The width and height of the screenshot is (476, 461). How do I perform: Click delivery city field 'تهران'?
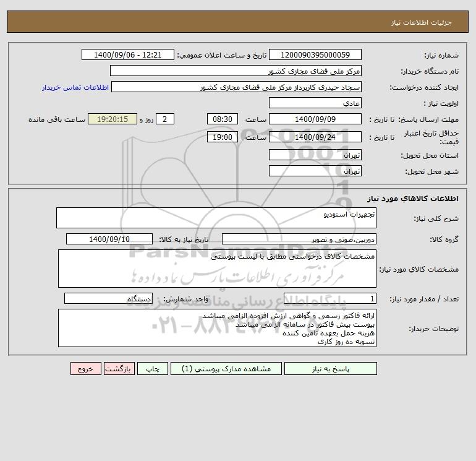click(315, 171)
